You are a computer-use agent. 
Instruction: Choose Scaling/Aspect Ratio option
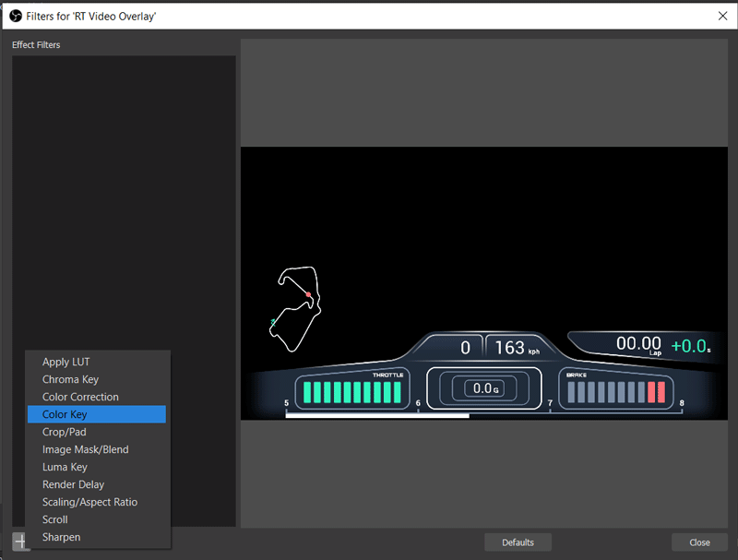[89, 502]
